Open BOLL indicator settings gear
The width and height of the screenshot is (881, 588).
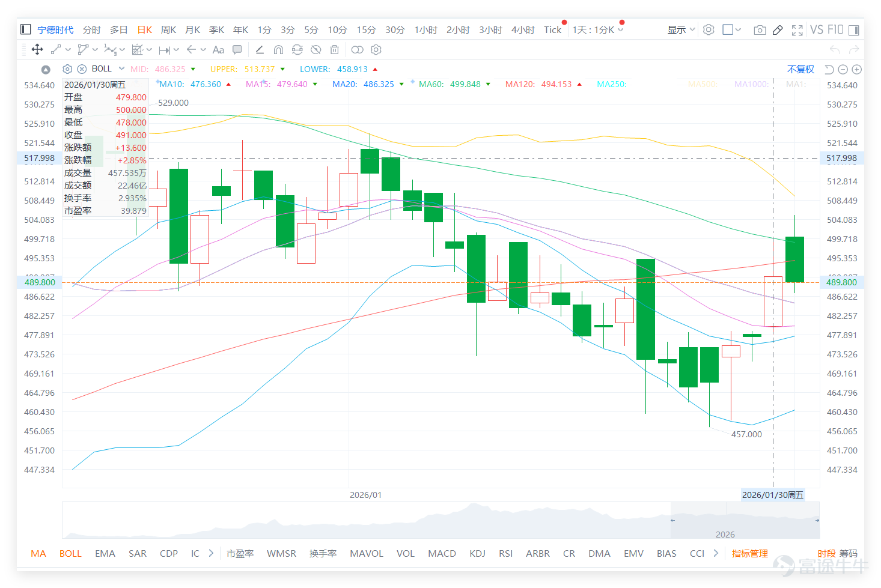(67, 69)
